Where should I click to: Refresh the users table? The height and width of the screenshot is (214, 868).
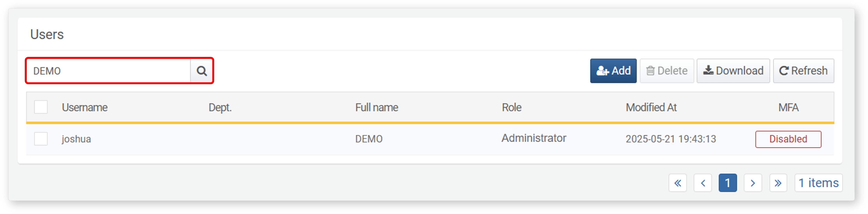(803, 71)
